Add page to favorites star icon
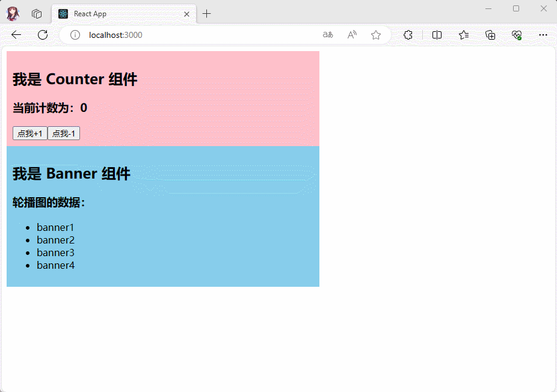The width and height of the screenshot is (557, 392). (376, 35)
